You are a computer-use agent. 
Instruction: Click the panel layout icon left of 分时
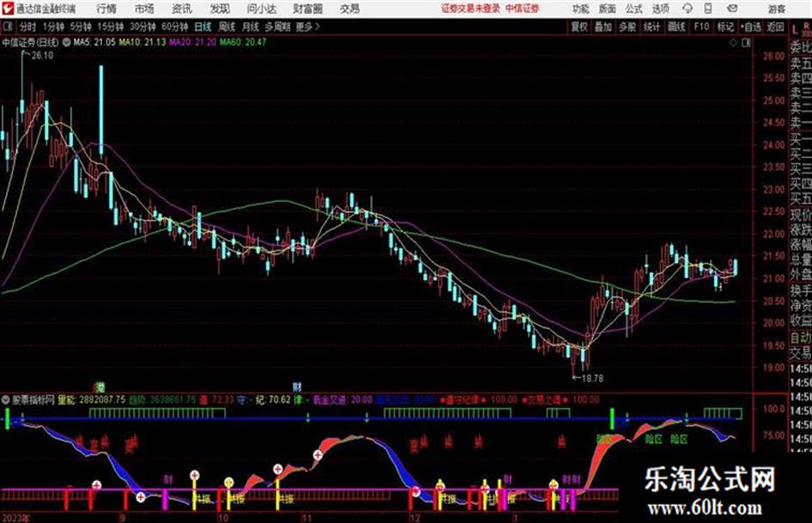coord(7,27)
